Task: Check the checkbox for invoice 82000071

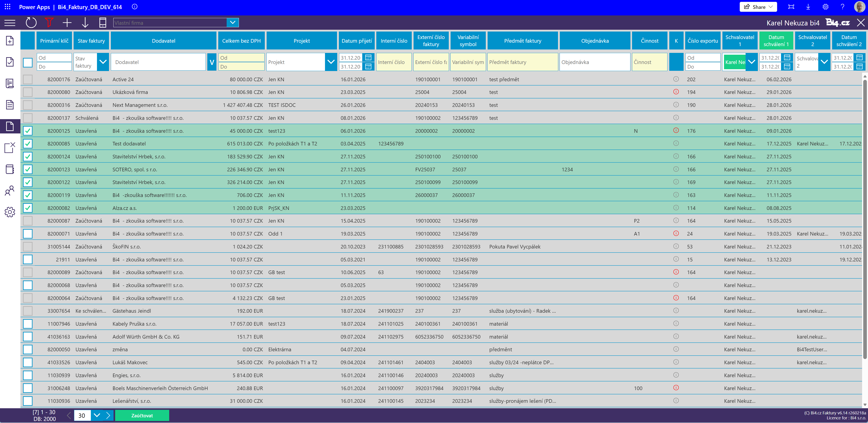Action: (x=28, y=234)
